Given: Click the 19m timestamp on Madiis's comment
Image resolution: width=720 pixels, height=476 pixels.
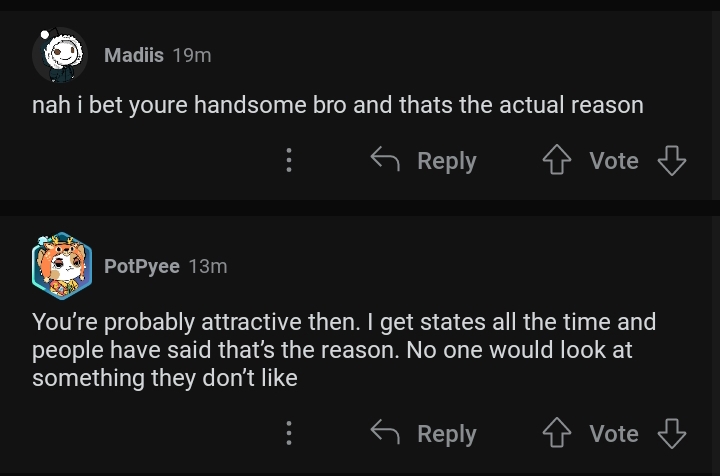Looking at the screenshot, I should point(192,56).
